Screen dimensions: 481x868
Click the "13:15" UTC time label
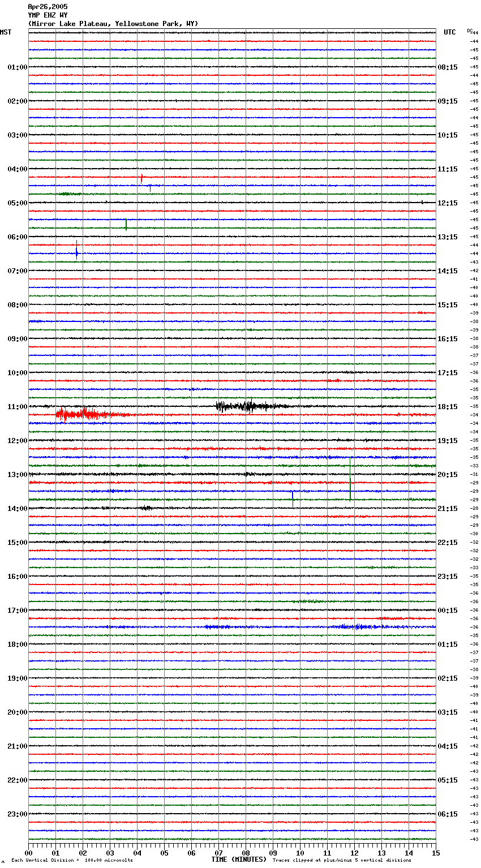click(x=448, y=237)
